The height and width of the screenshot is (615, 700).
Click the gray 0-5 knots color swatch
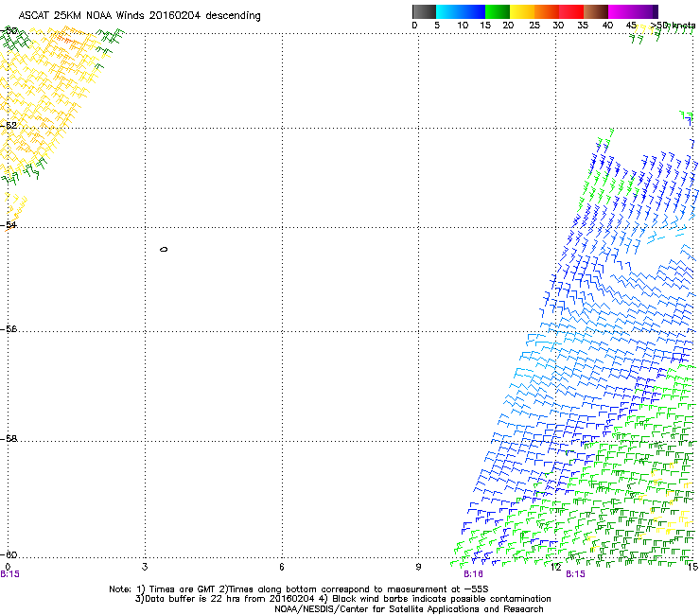[424, 11]
